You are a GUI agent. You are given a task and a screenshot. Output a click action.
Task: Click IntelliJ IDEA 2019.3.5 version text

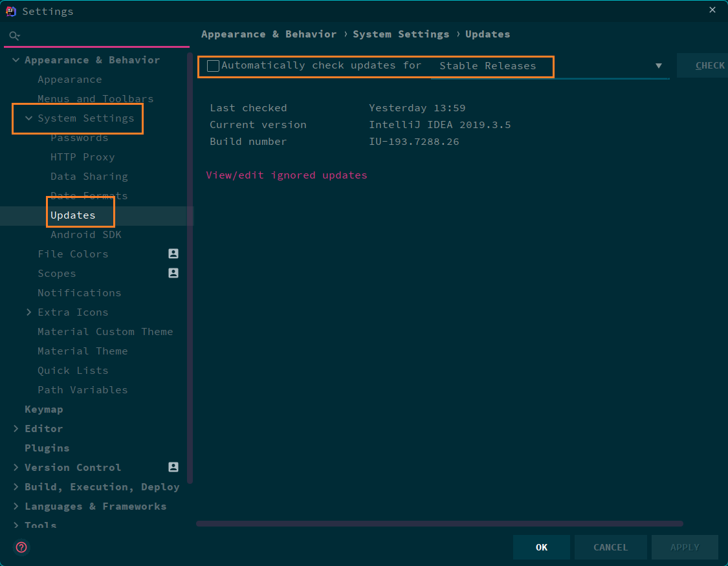pos(439,125)
